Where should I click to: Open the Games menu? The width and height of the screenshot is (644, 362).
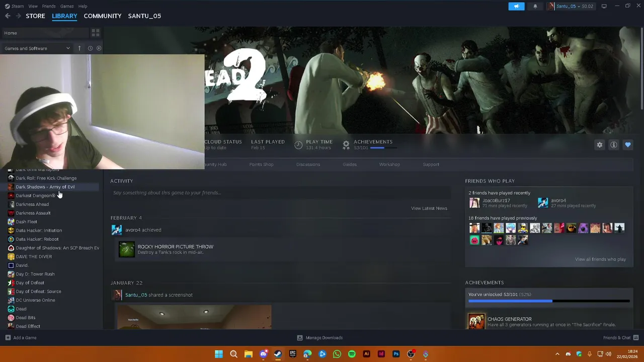(67, 6)
